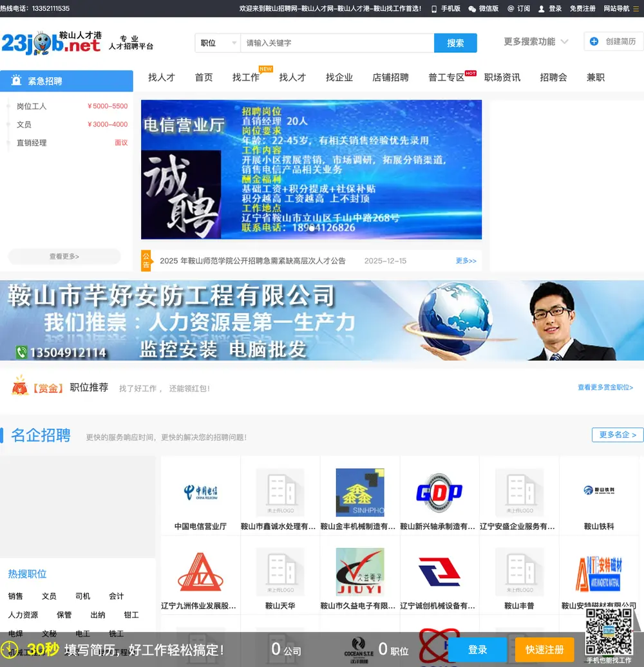Open the 辽宁诚创机械 logo

coord(439,572)
